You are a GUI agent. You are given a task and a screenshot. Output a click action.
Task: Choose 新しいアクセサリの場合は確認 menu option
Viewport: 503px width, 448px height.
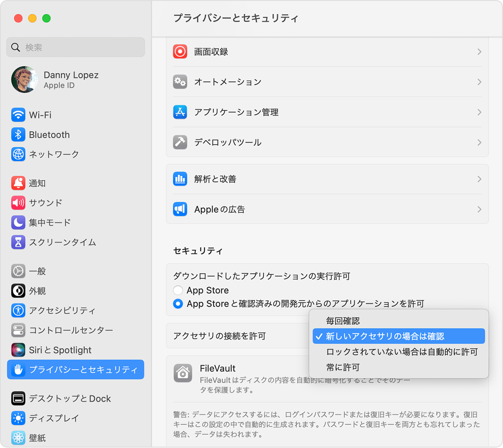(399, 336)
